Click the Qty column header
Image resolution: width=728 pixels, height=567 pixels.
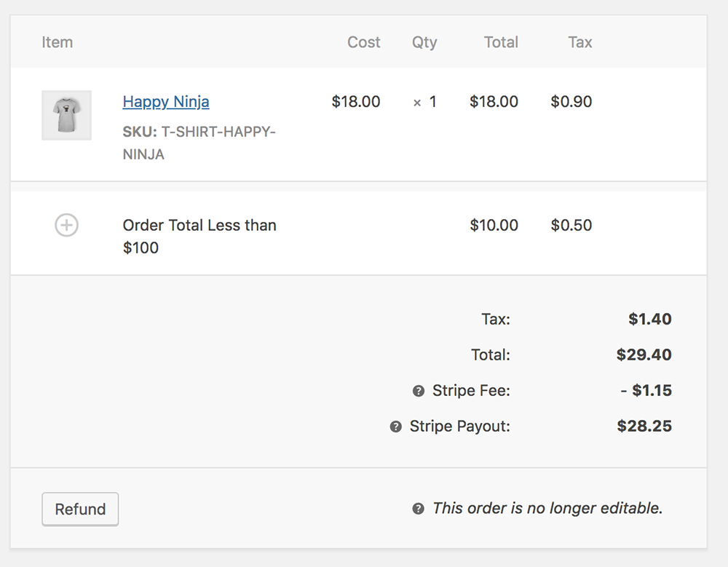pos(424,42)
